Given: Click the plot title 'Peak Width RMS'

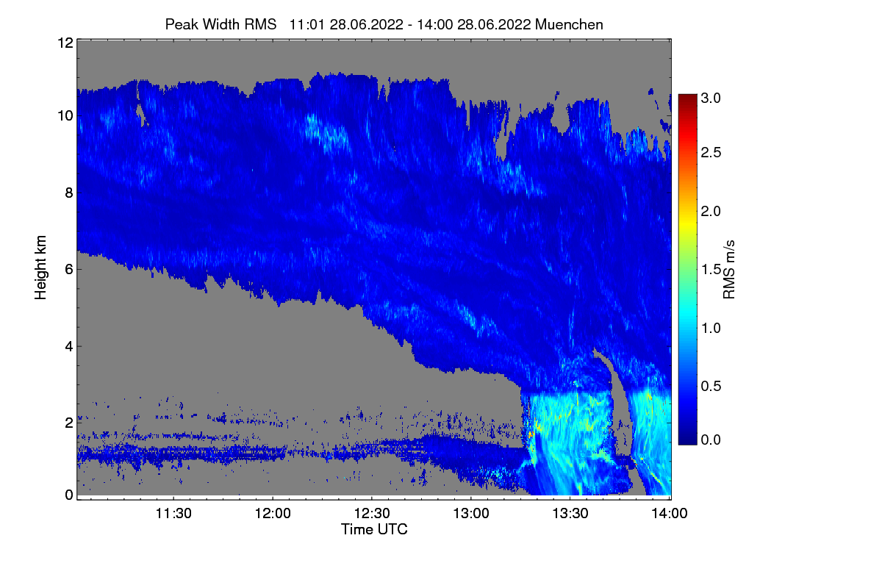Looking at the screenshot, I should click(x=220, y=24).
